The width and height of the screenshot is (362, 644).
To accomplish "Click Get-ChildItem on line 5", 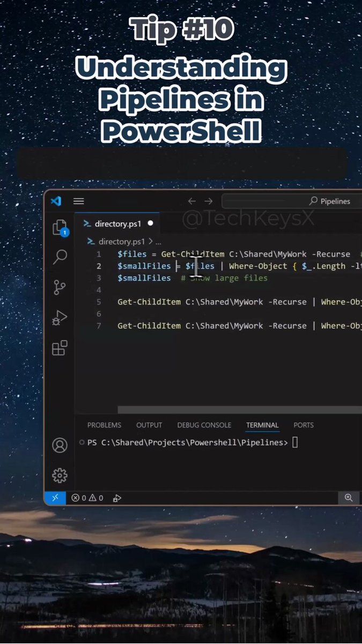I will (x=149, y=302).
